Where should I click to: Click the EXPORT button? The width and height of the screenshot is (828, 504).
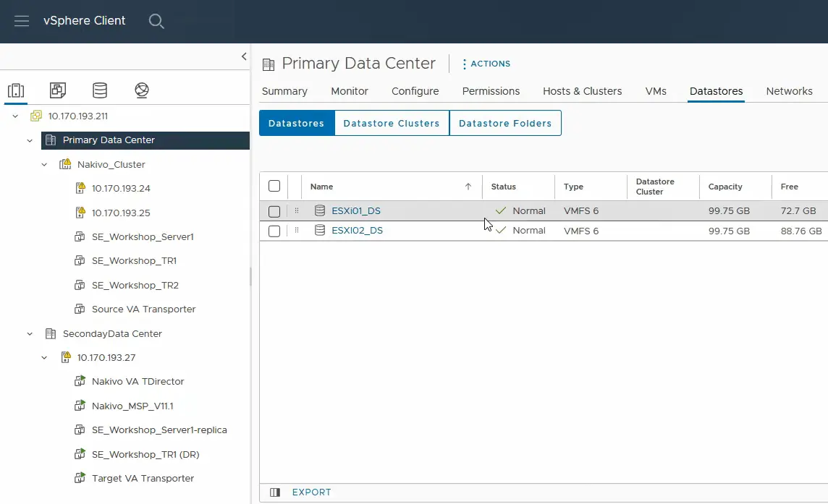tap(311, 492)
